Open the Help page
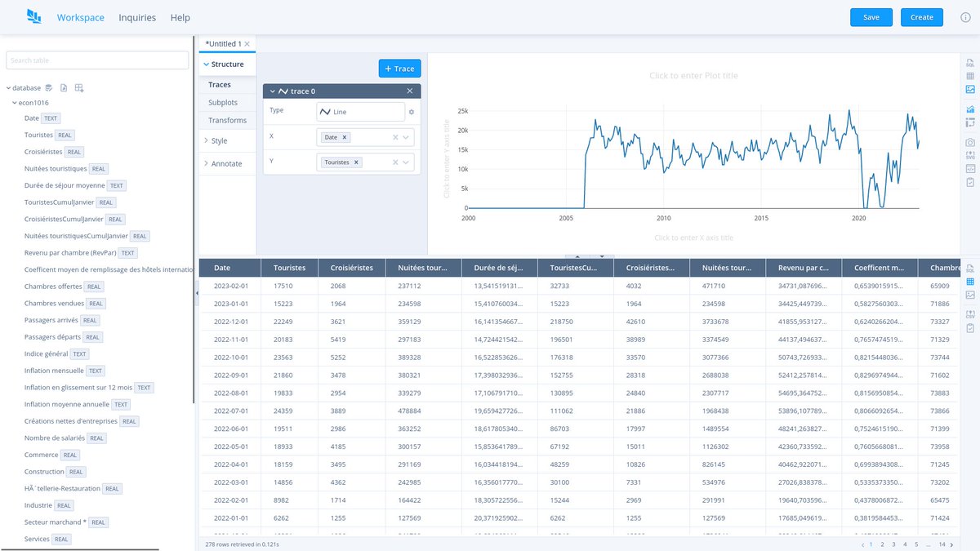Image resolution: width=980 pixels, height=551 pixels. point(180,17)
